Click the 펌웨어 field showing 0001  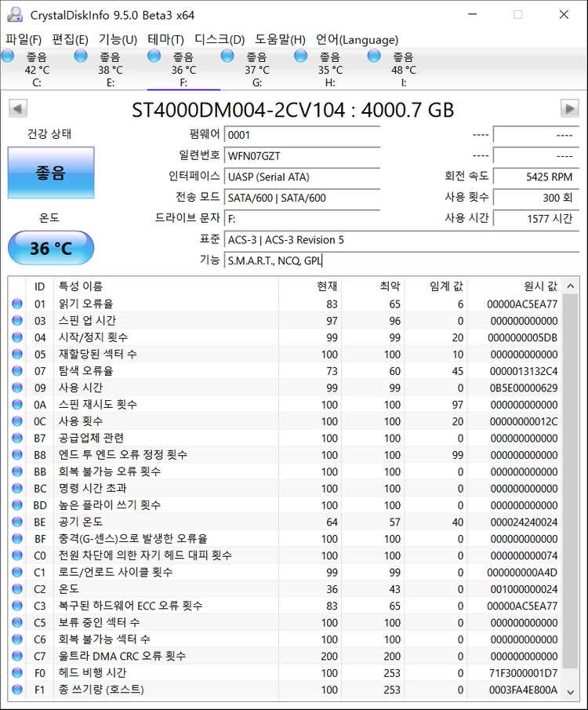[302, 135]
